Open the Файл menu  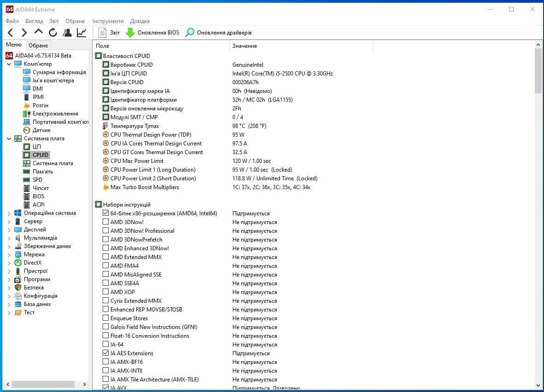point(12,21)
